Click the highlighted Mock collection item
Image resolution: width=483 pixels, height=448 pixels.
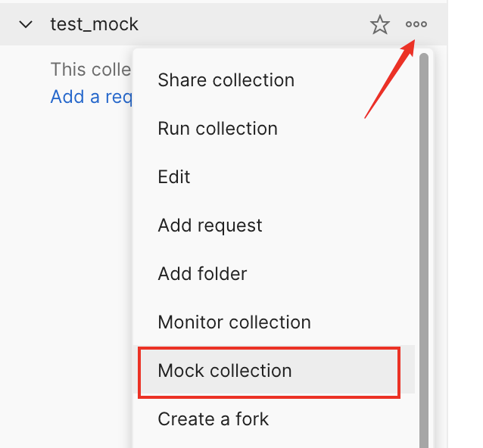click(x=225, y=371)
